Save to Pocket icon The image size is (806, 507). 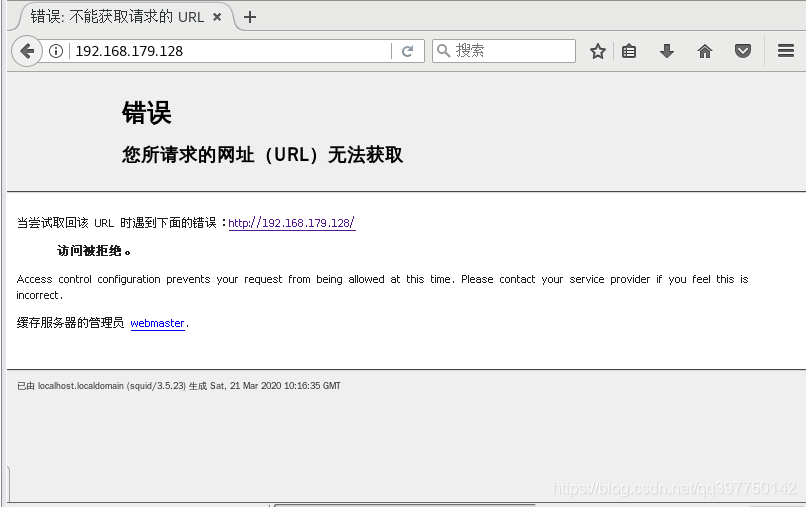click(743, 51)
